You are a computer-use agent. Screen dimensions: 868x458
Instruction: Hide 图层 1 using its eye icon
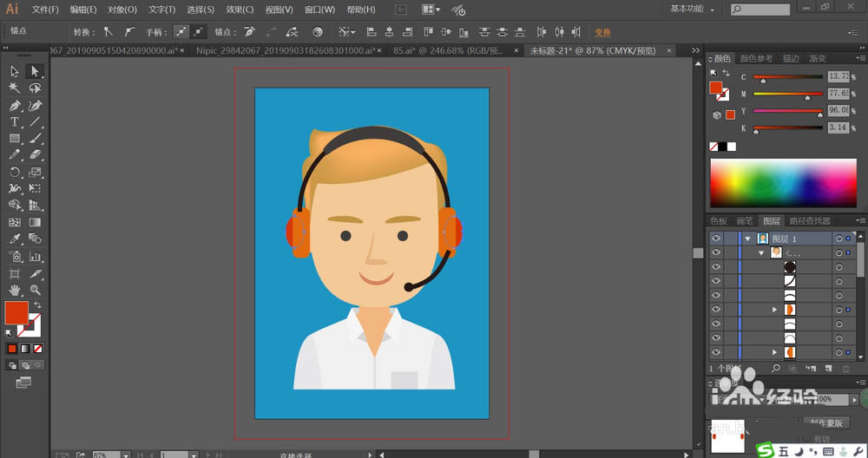coord(716,238)
